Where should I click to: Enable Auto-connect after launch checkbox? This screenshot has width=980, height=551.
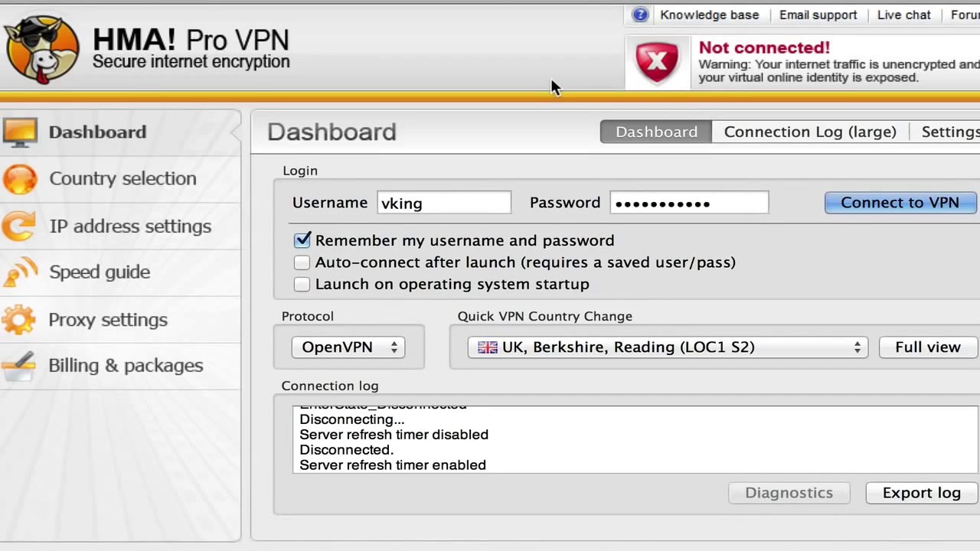click(302, 262)
